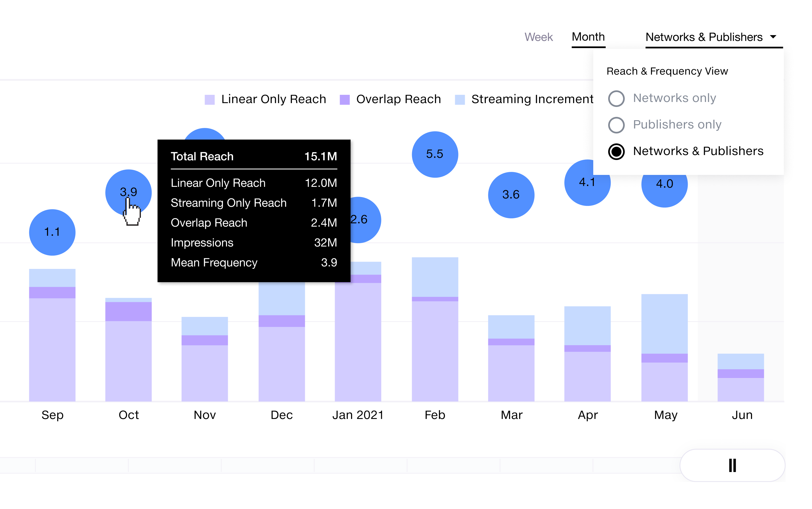Viewport: 812px width, 509px height.
Task: Click the 3.6 frequency bubble for Mar
Action: (511, 195)
